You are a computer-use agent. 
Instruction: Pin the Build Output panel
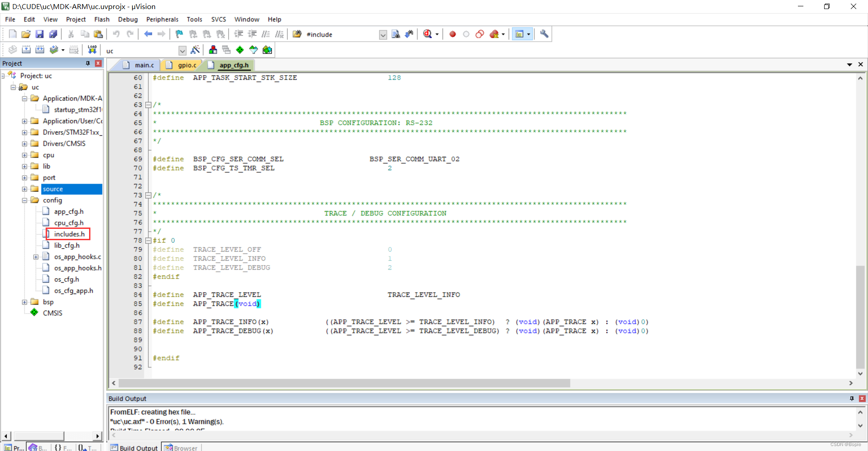852,399
